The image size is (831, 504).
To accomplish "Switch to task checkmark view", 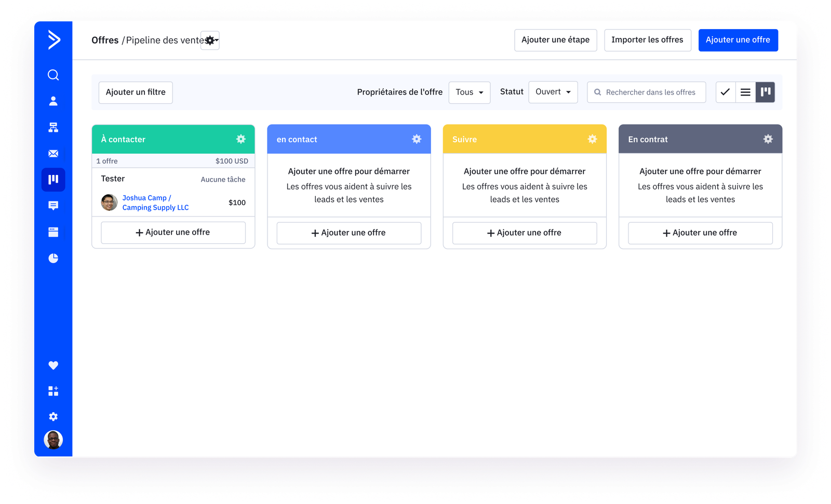I will (725, 92).
